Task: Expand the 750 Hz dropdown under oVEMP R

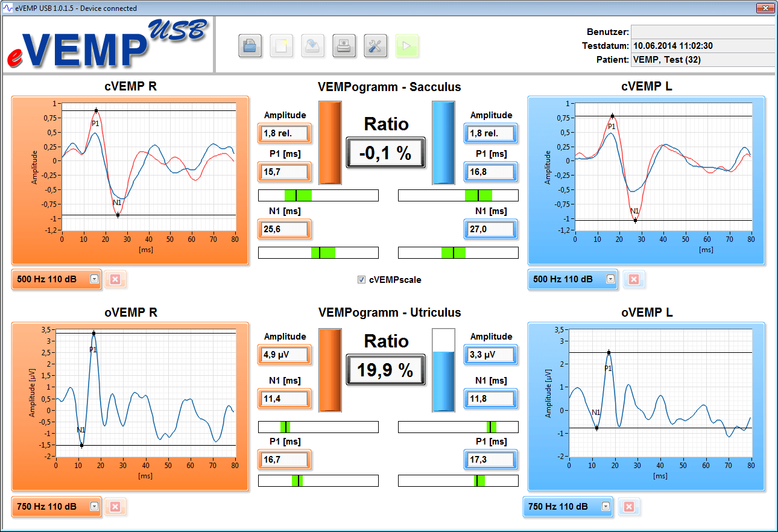Action: [94, 507]
